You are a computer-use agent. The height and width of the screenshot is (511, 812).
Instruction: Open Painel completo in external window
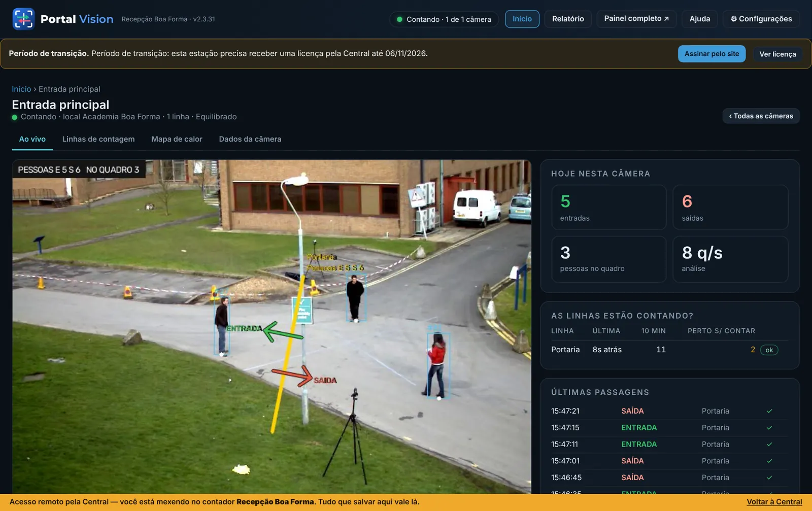coord(636,19)
